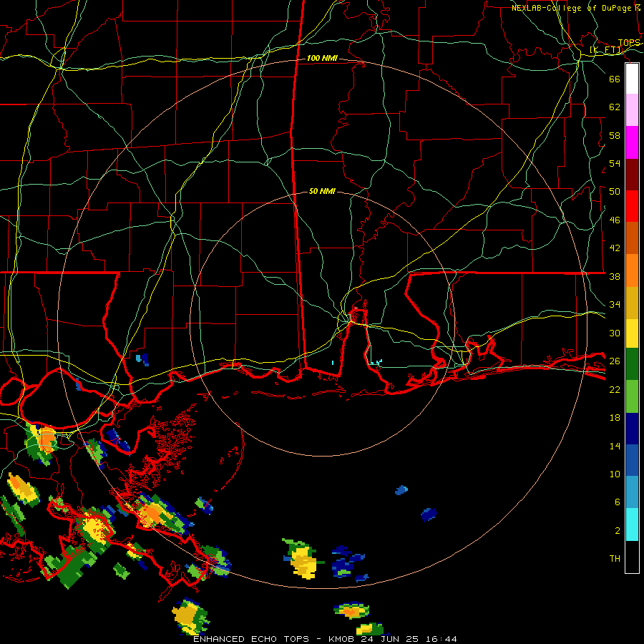Click the 'TOPS' legend title
The image size is (644, 644).
pyautogui.click(x=629, y=43)
